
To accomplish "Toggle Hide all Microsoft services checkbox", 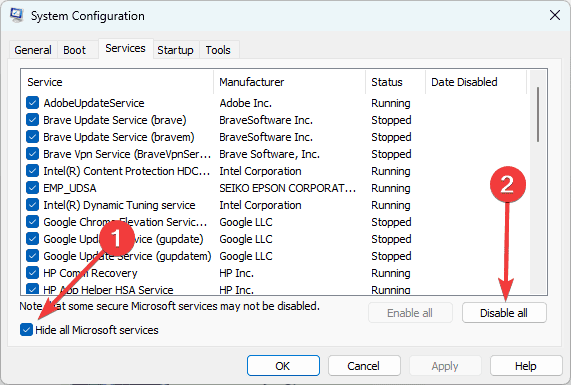I will click(27, 330).
